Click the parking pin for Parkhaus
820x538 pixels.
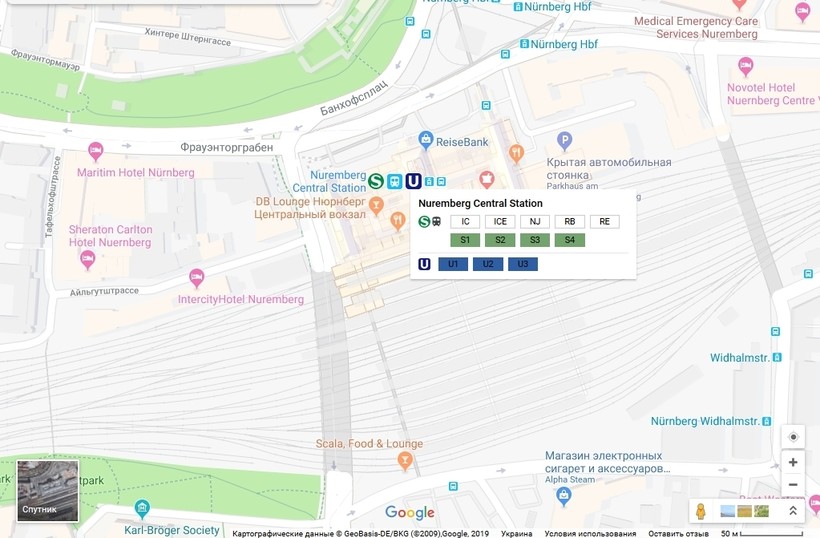tap(564, 141)
